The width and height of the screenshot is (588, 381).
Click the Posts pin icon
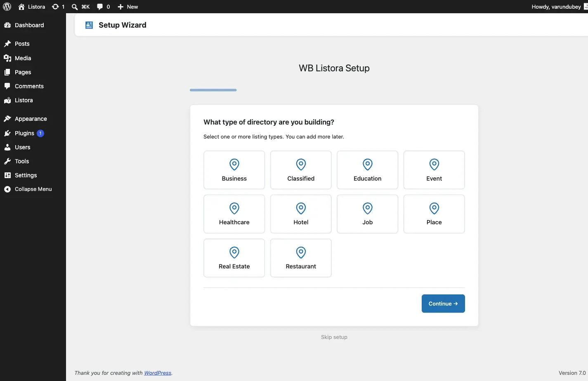(7, 44)
